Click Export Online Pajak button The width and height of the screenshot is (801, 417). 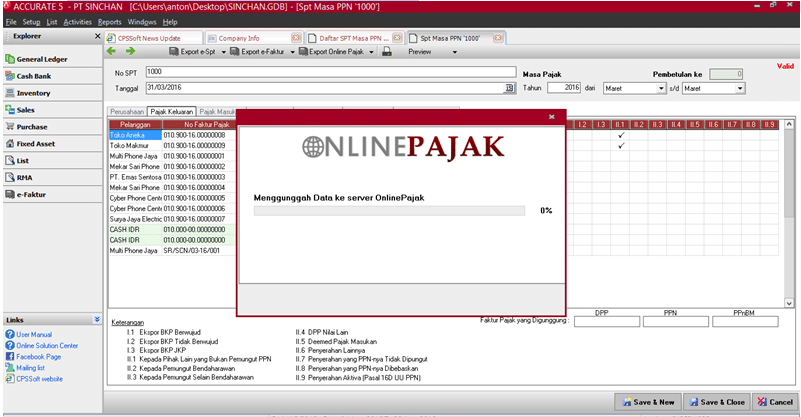click(332, 52)
